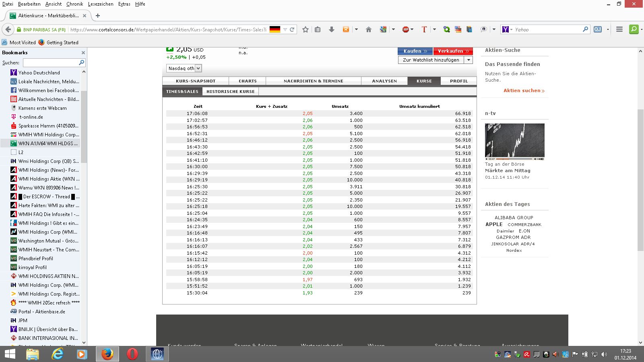Click the Kaufen button
The width and height of the screenshot is (644, 362).
[415, 51]
